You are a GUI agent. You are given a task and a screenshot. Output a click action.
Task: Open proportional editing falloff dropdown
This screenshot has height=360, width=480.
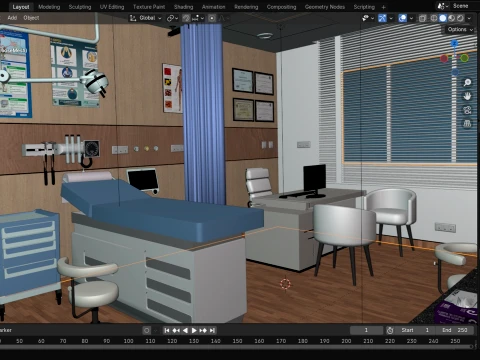223,18
